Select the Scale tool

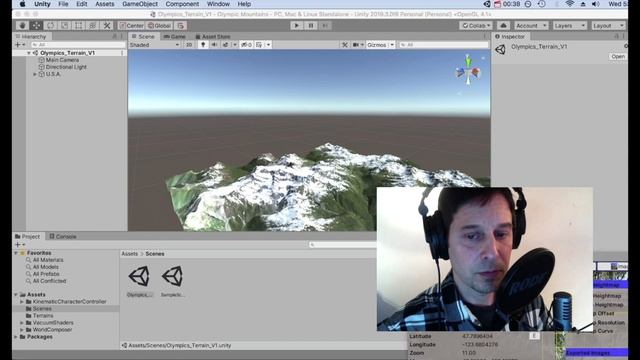click(x=64, y=26)
